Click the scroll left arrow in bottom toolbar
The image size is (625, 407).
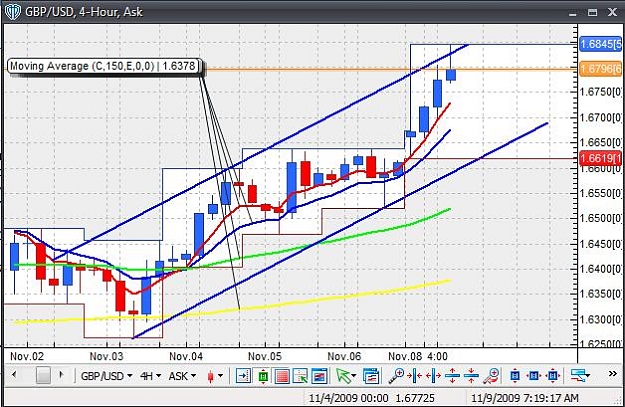(14, 375)
